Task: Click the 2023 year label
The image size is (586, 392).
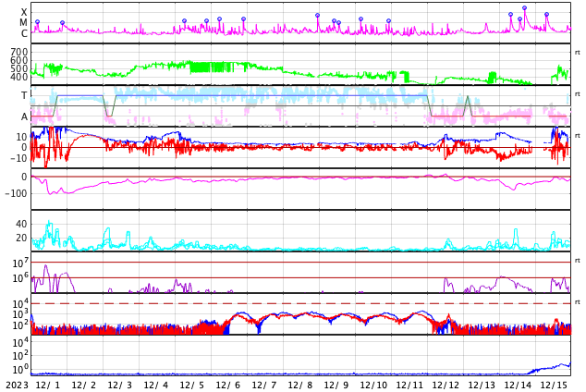Action: (x=16, y=385)
